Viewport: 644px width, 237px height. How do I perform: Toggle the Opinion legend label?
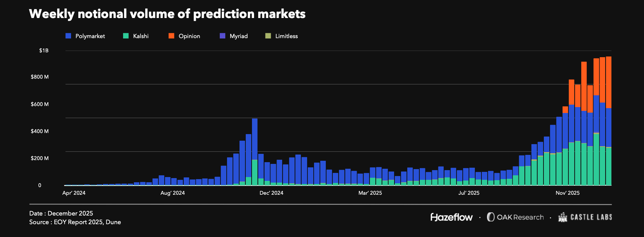pos(189,36)
